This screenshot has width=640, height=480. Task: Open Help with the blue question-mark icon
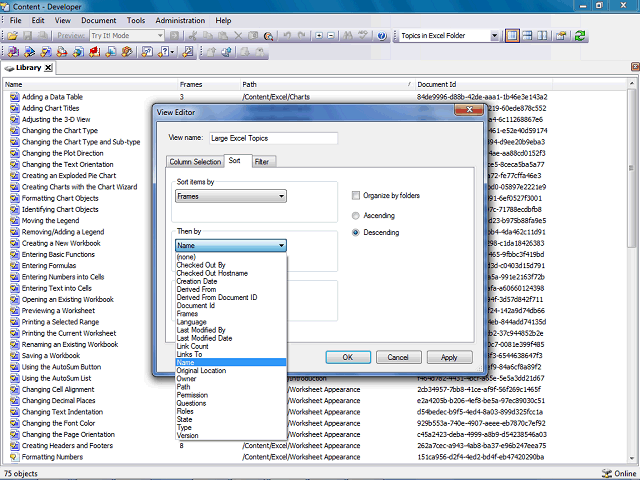[382, 36]
